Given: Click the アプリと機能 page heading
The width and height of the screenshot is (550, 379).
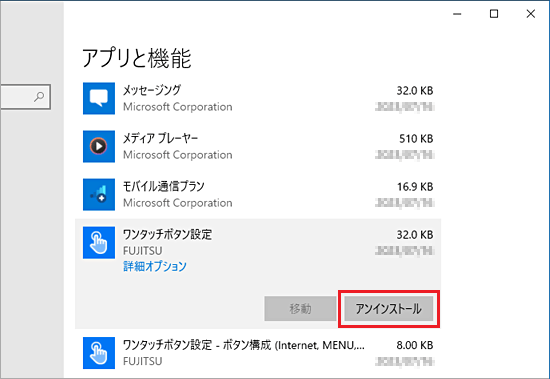Looking at the screenshot, I should [136, 58].
